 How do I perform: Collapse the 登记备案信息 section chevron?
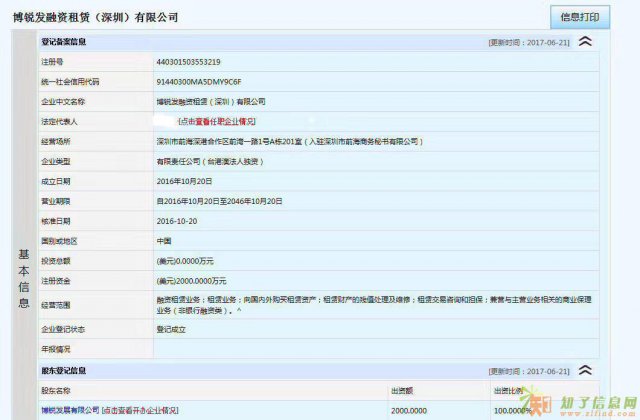585,42
